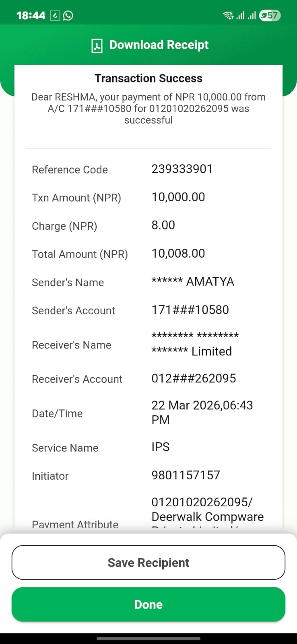The width and height of the screenshot is (297, 644).
Task: Tap the 18:44 clock in status bar
Action: pos(31,16)
